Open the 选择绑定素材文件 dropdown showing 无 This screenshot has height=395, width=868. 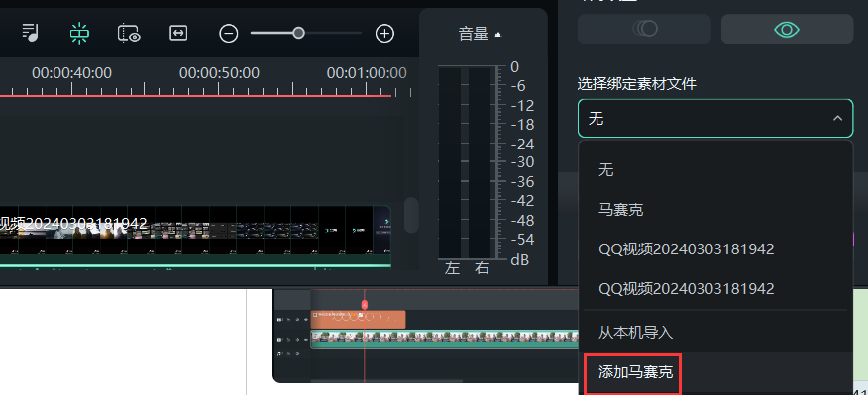click(x=715, y=119)
